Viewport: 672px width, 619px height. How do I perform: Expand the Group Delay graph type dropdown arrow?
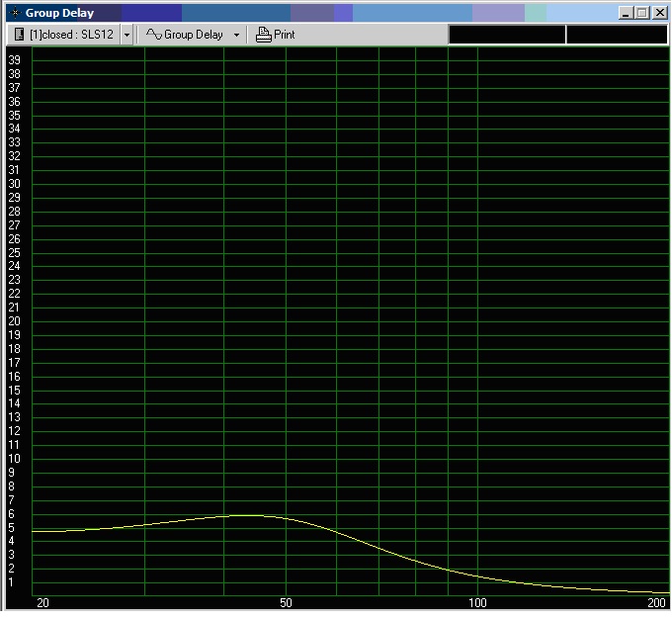click(x=236, y=35)
